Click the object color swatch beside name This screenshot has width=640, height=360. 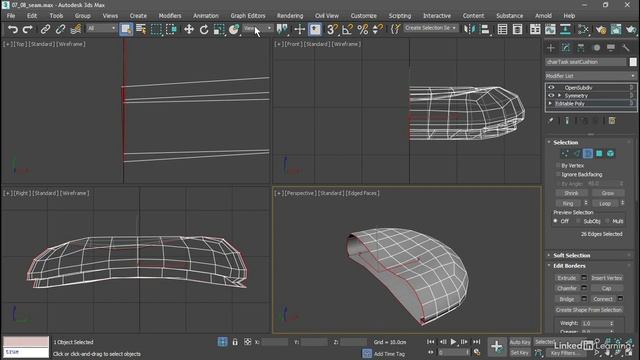[633, 62]
